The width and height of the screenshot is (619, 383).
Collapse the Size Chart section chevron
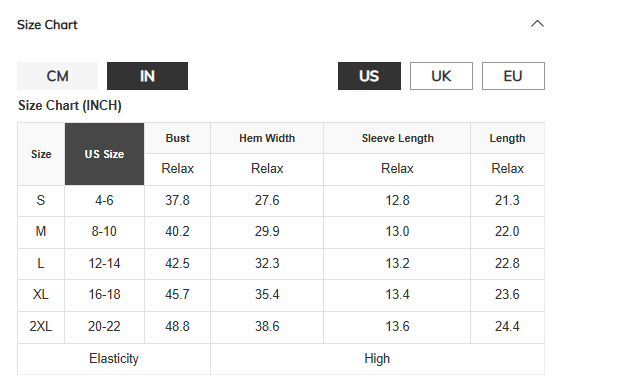(x=537, y=24)
